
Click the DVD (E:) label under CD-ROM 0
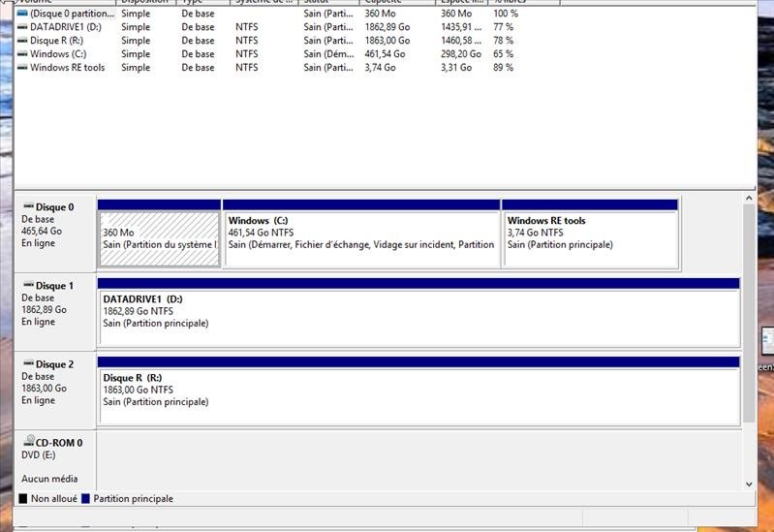39,454
